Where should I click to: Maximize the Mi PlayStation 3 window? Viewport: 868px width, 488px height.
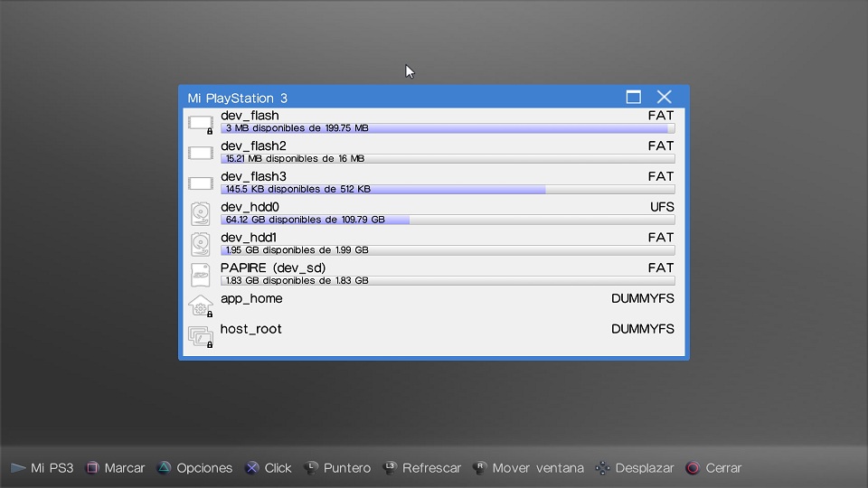[x=634, y=97]
